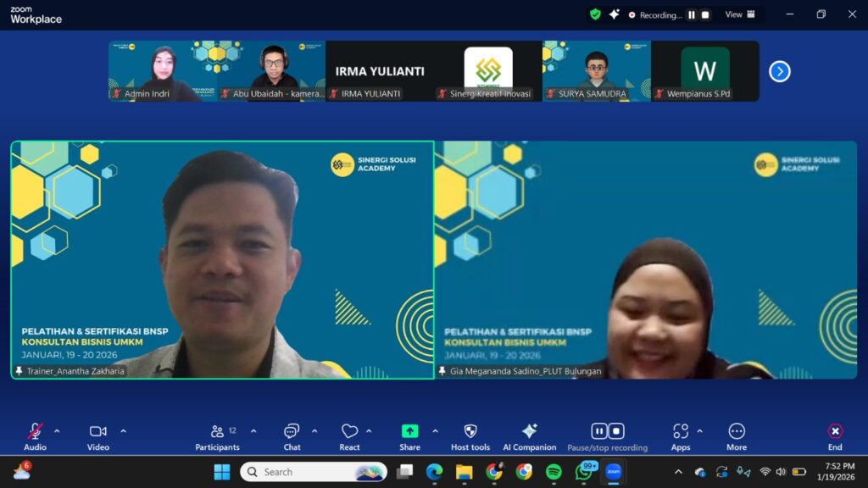Expand video options caret next to Video
The height and width of the screenshot is (488, 868).
pyautogui.click(x=123, y=430)
